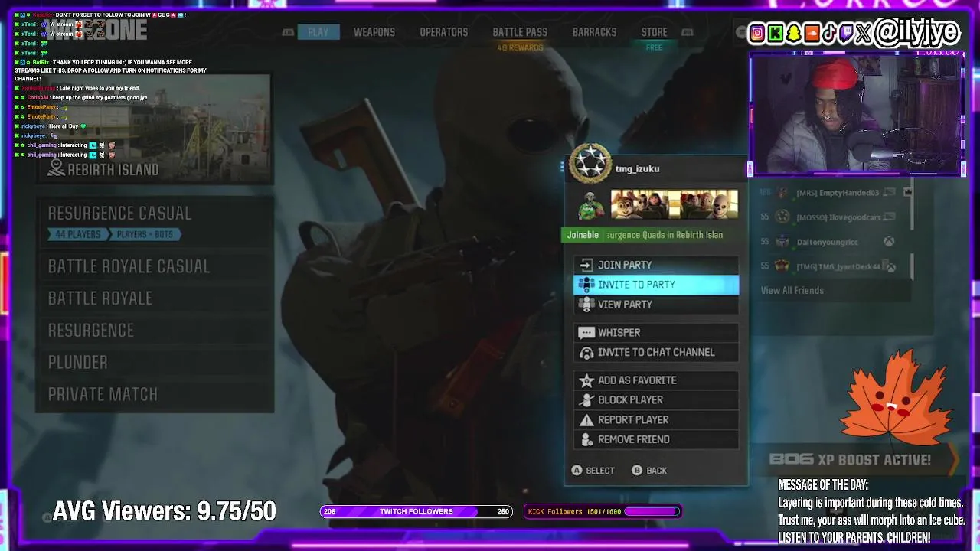Click the Report Player warning triangle icon
The height and width of the screenshot is (551, 980).
pos(586,419)
